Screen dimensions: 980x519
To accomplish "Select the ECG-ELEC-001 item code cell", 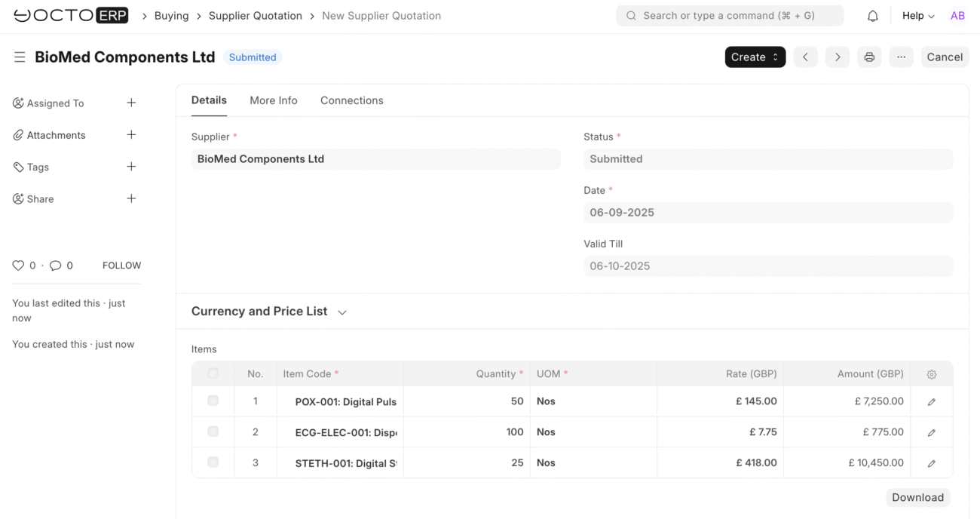I will [x=340, y=432].
